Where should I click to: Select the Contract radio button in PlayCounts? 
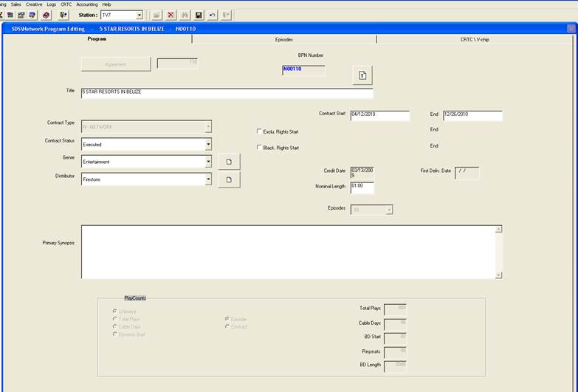tap(227, 326)
